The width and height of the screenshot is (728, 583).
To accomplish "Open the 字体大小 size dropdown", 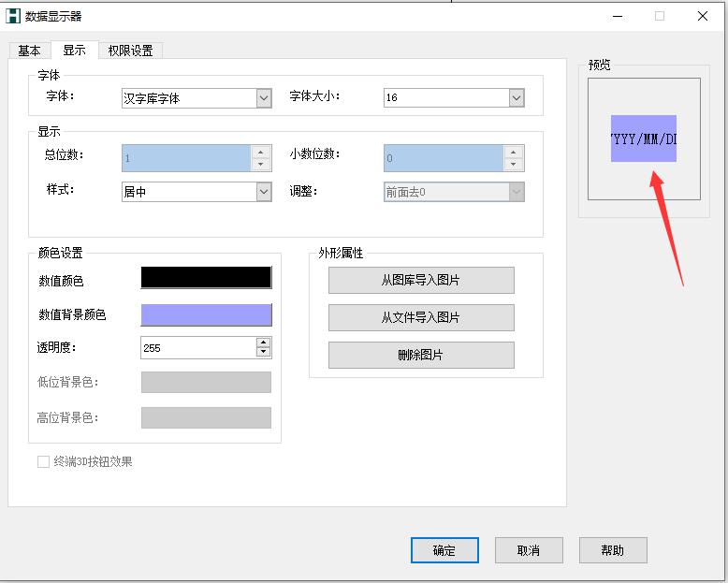I will click(x=516, y=97).
